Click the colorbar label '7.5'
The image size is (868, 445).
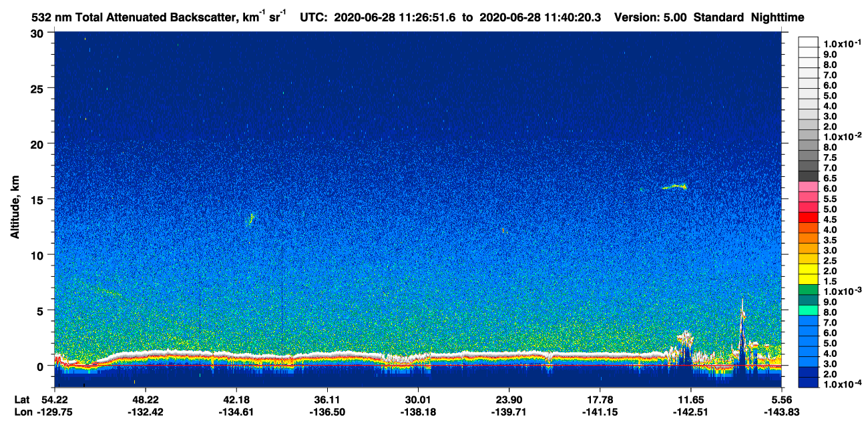coord(831,157)
